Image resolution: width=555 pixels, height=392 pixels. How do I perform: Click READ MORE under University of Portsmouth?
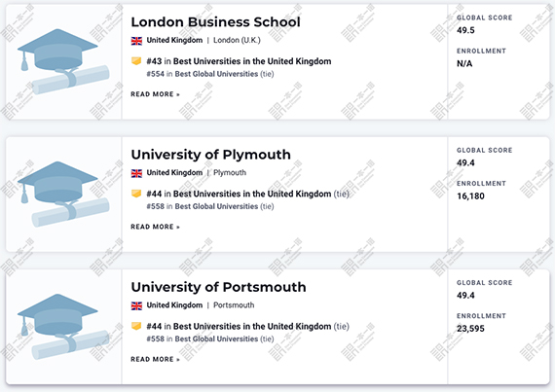coord(156,360)
